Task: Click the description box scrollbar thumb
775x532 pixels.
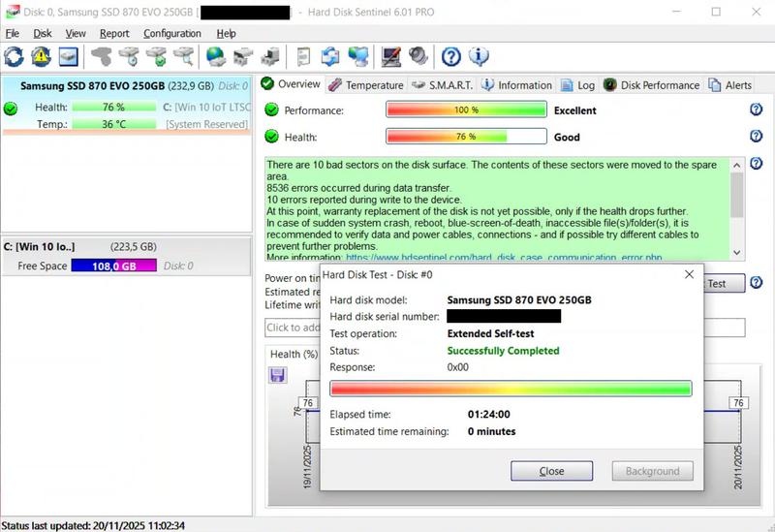Action: pos(736,195)
